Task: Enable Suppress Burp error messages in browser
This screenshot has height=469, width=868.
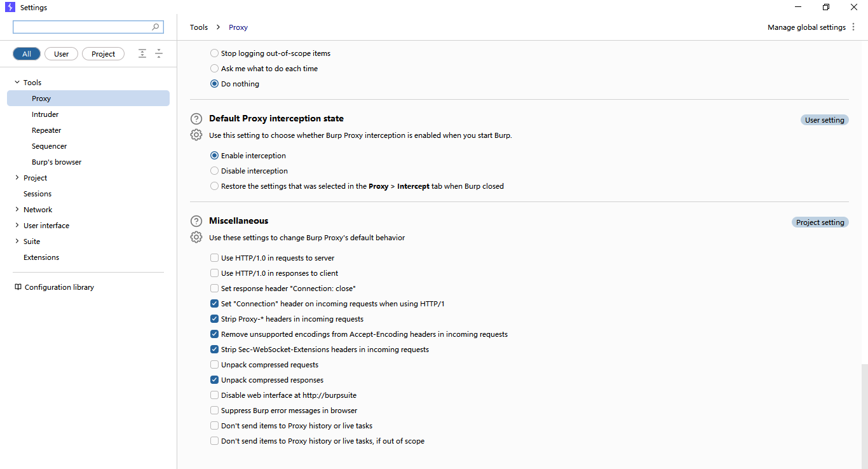Action: point(214,411)
